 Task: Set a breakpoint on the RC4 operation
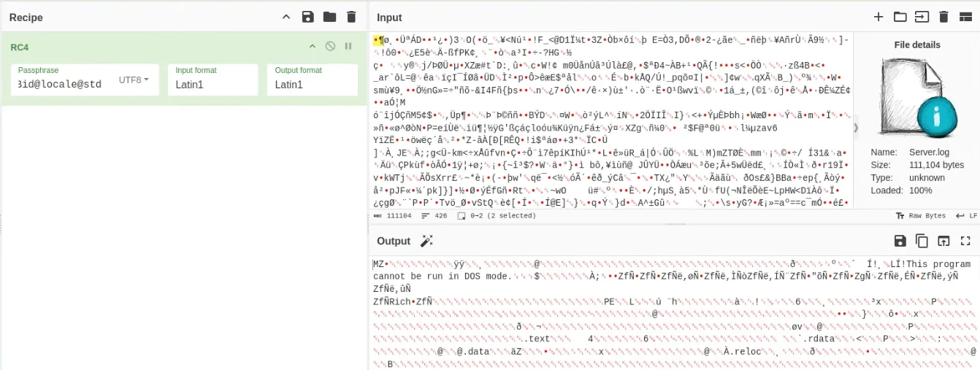coord(348,47)
